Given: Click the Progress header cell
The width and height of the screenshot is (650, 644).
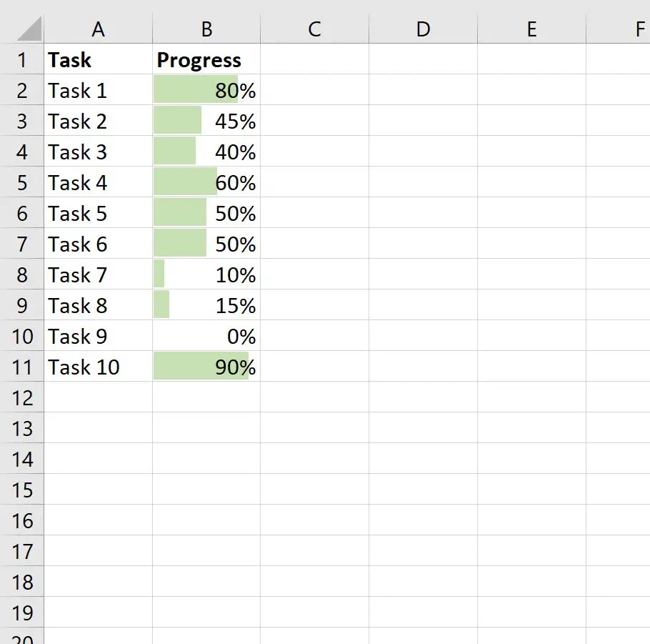Looking at the screenshot, I should tap(206, 60).
